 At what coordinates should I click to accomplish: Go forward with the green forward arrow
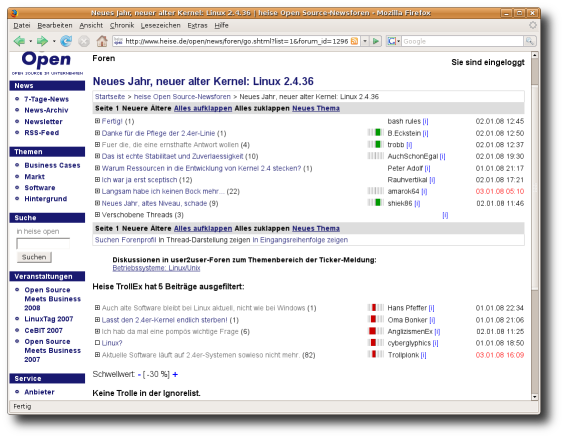coord(42,41)
